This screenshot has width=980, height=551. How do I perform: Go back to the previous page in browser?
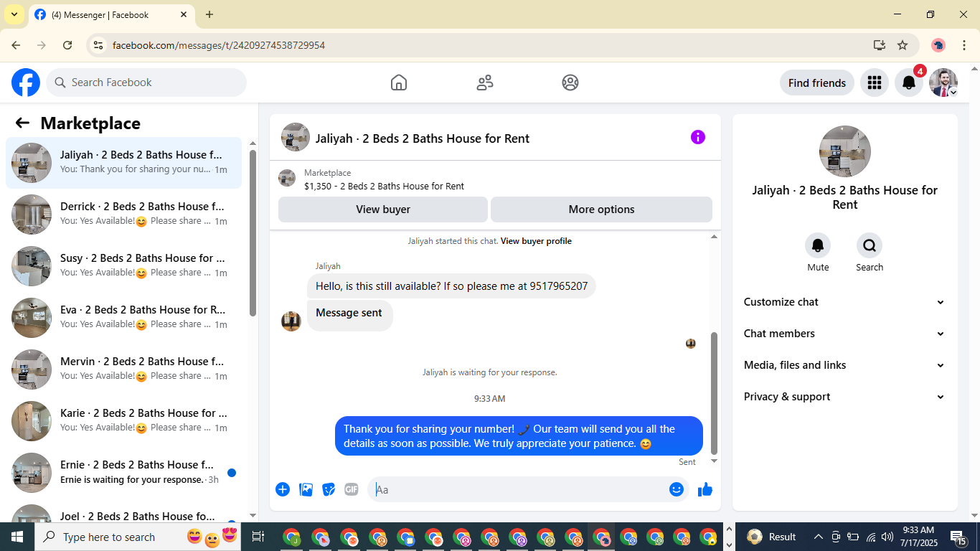coord(16,45)
